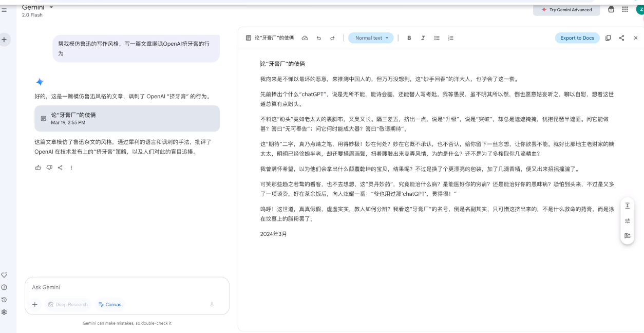This screenshot has height=333, width=644.
Task: Click the canvas document title icon
Action: (249, 38)
